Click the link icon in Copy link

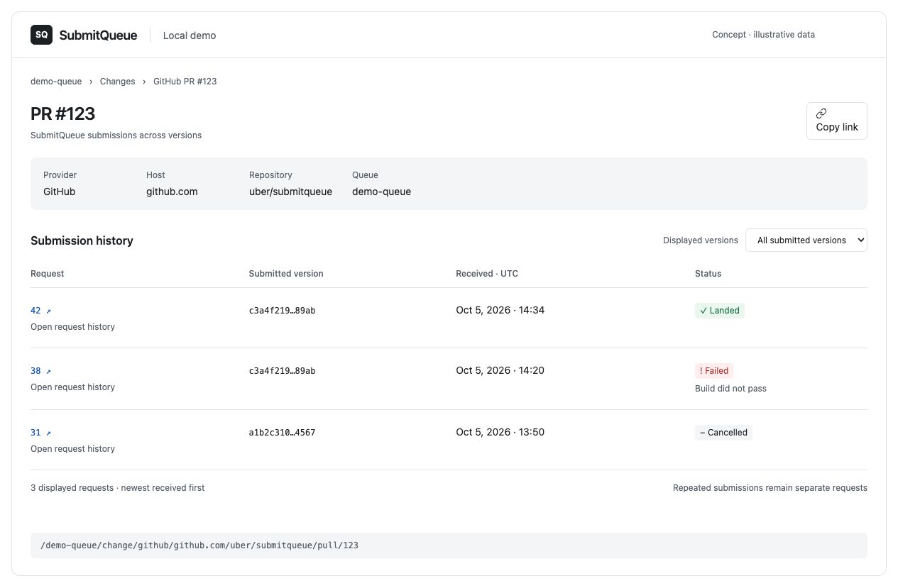coord(821,113)
